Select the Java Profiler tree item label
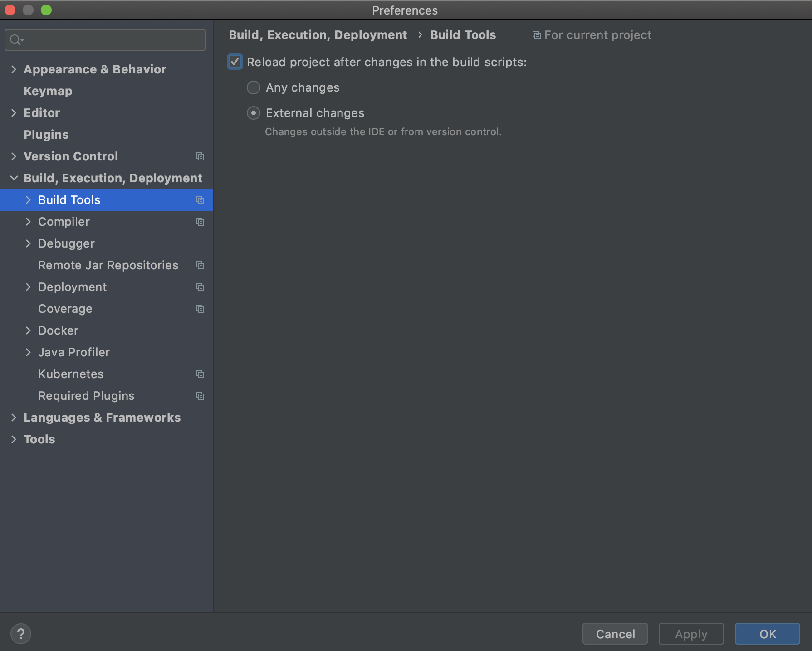The height and width of the screenshot is (651, 812). pyautogui.click(x=74, y=352)
